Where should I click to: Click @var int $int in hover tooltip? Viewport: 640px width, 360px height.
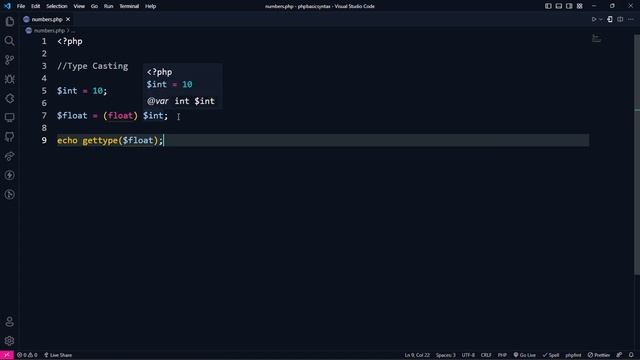point(181,101)
